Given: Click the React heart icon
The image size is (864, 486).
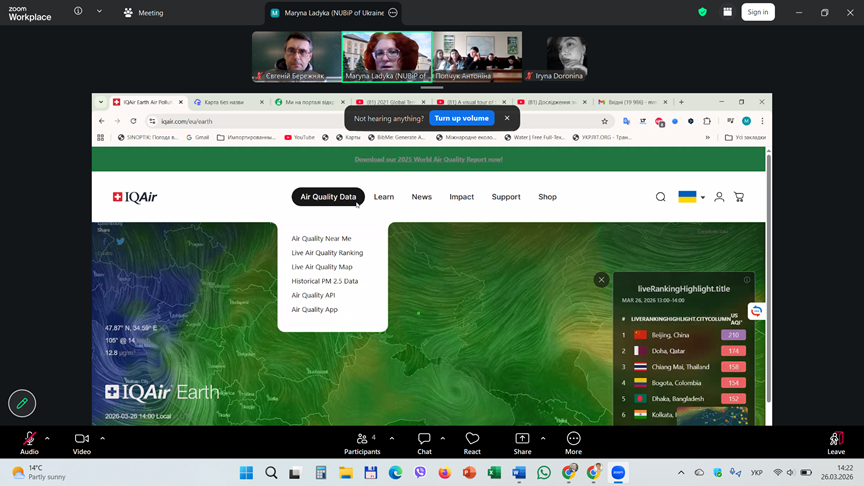Looking at the screenshot, I should tap(472, 439).
